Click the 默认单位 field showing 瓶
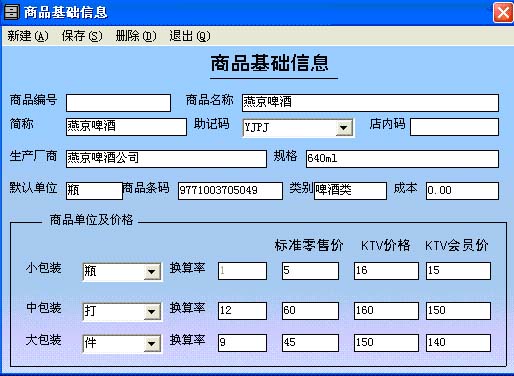Image resolution: width=514 pixels, height=376 pixels. (94, 191)
